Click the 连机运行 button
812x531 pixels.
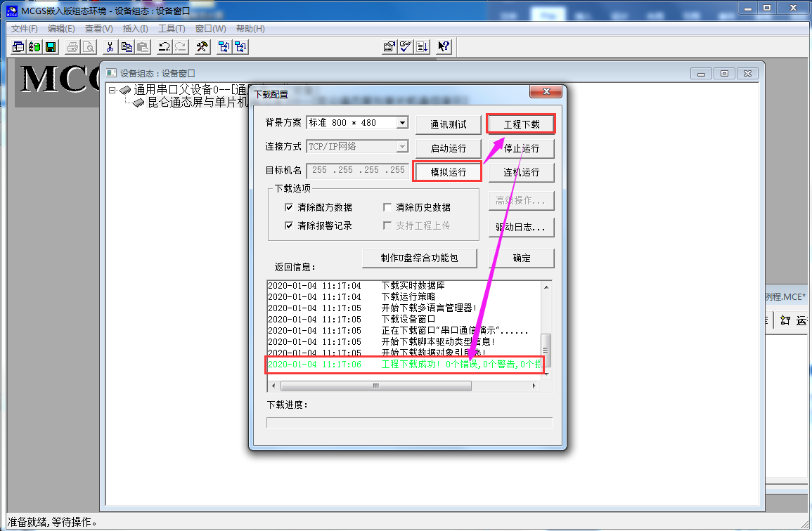pos(522,172)
